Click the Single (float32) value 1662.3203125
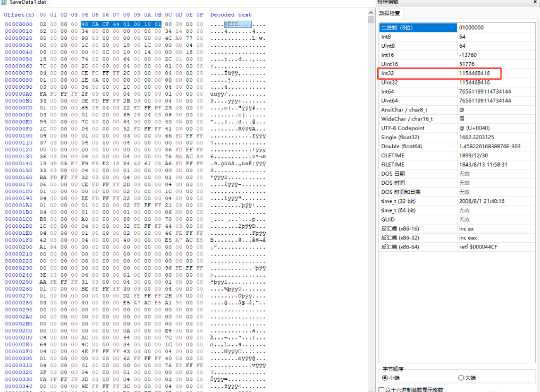The height and width of the screenshot is (392, 540). tap(476, 138)
